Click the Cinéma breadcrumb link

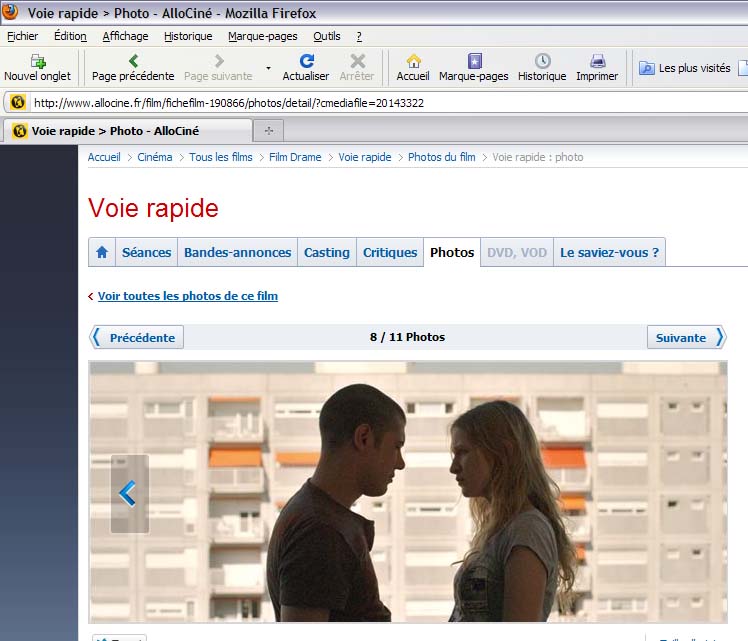(155, 157)
